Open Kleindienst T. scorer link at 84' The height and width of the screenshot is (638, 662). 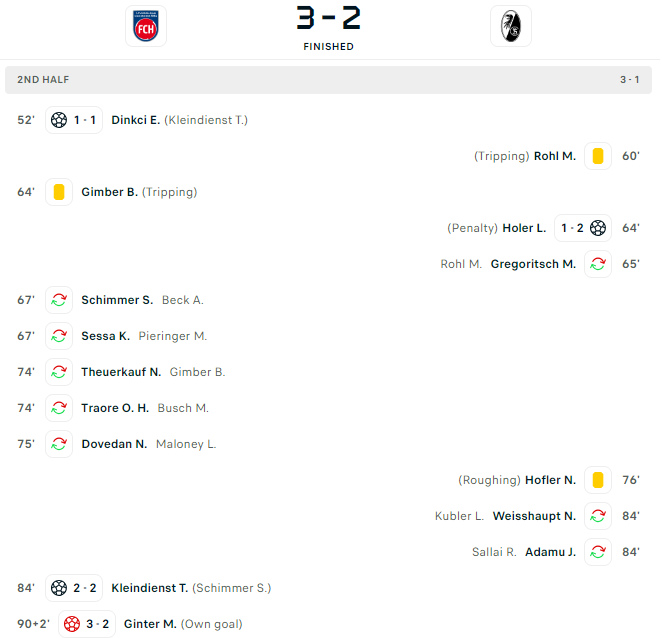149,588
